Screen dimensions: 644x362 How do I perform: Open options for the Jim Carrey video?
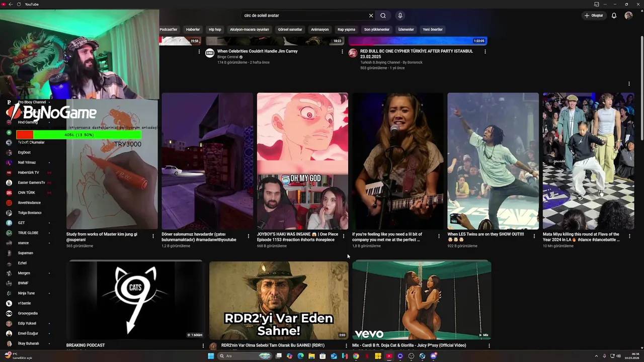tap(342, 51)
